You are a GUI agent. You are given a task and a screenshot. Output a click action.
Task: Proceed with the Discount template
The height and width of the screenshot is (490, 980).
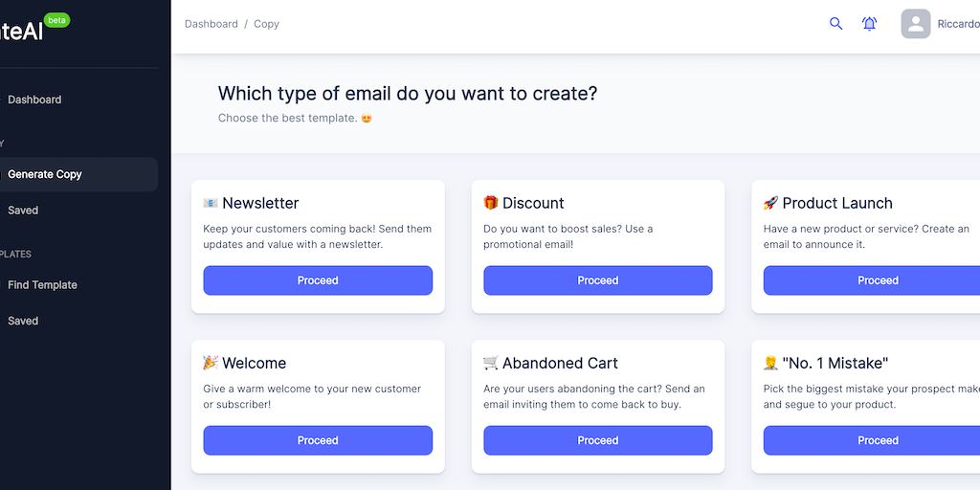point(598,280)
